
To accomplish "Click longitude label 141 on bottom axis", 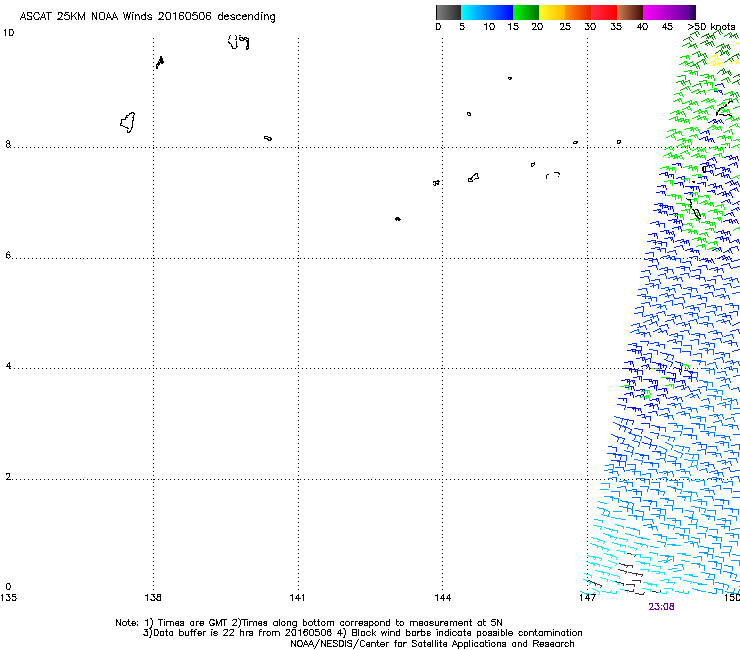I will tap(297, 598).
